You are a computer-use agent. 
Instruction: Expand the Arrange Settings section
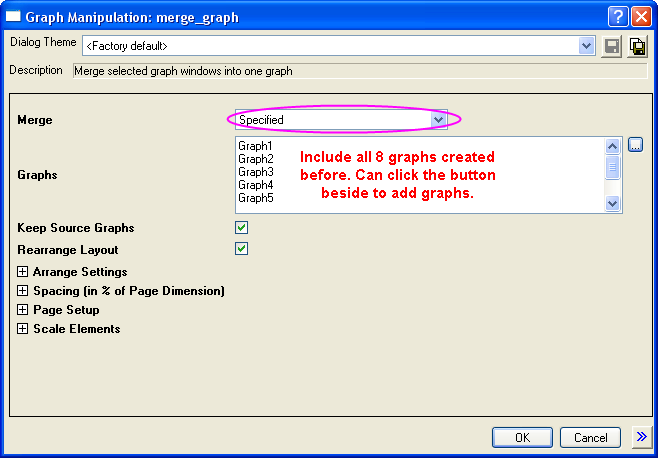coord(23,272)
